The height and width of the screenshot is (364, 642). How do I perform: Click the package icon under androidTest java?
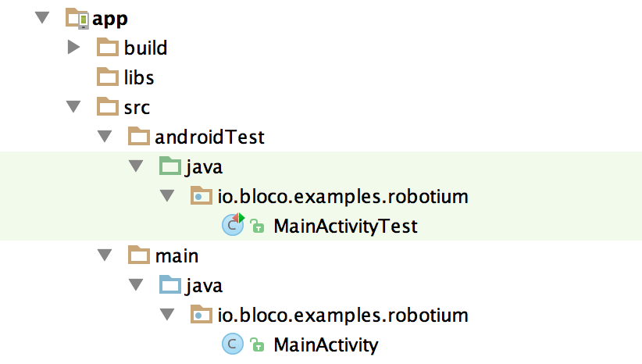point(201,196)
